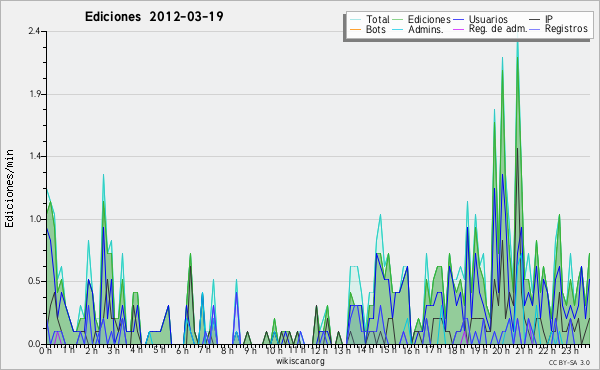Click the chart title Ediciones 2012-03-19
600x370 pixels.
[x=154, y=17]
